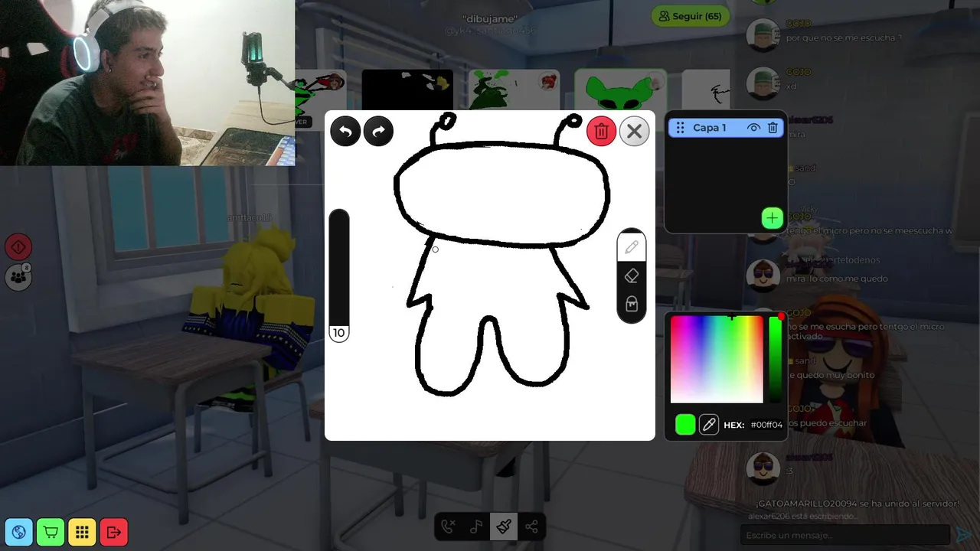This screenshot has width=980, height=551.
Task: Delete the Capa 1 layer
Action: (773, 128)
